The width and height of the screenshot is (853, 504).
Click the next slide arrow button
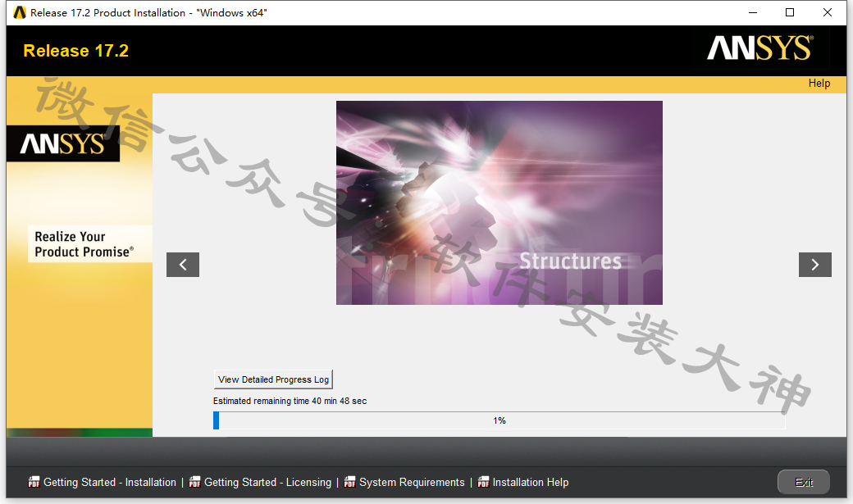(x=815, y=265)
